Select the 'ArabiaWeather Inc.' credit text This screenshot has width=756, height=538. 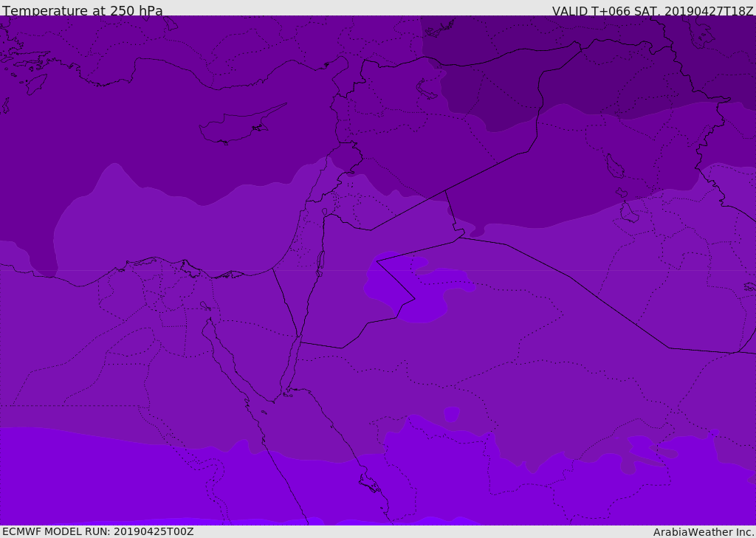point(704,532)
